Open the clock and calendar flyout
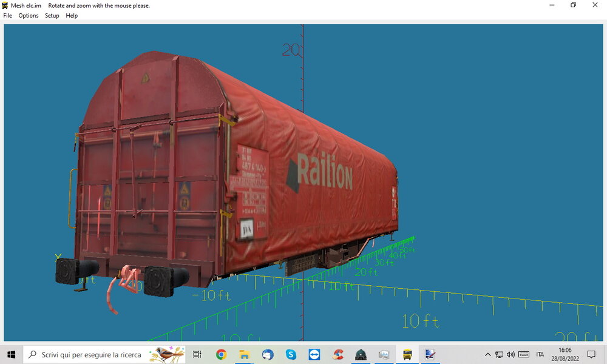 tap(565, 354)
